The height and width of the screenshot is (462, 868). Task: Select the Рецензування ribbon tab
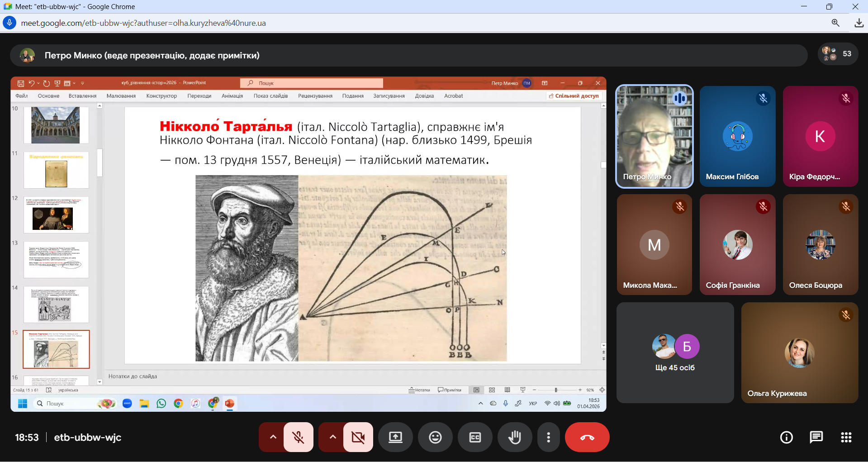pos(315,96)
